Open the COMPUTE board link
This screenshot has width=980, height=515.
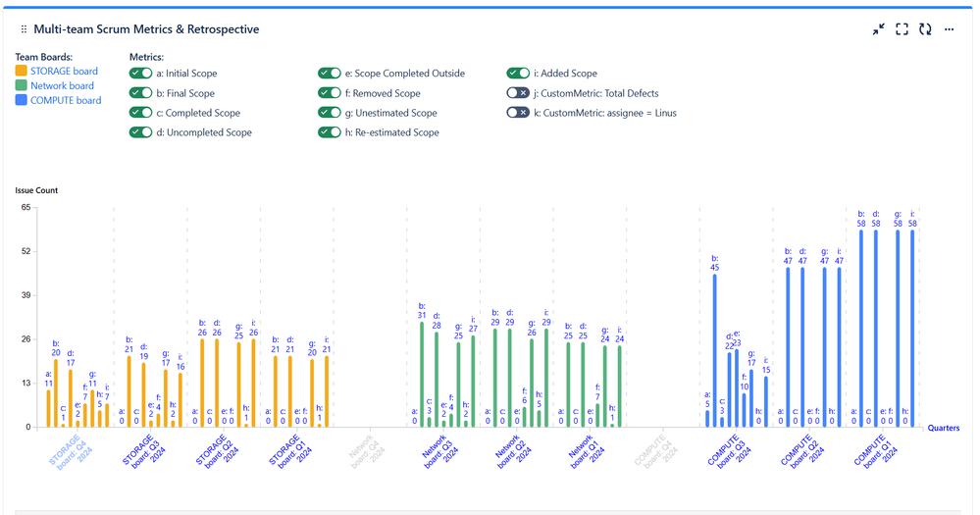66,100
